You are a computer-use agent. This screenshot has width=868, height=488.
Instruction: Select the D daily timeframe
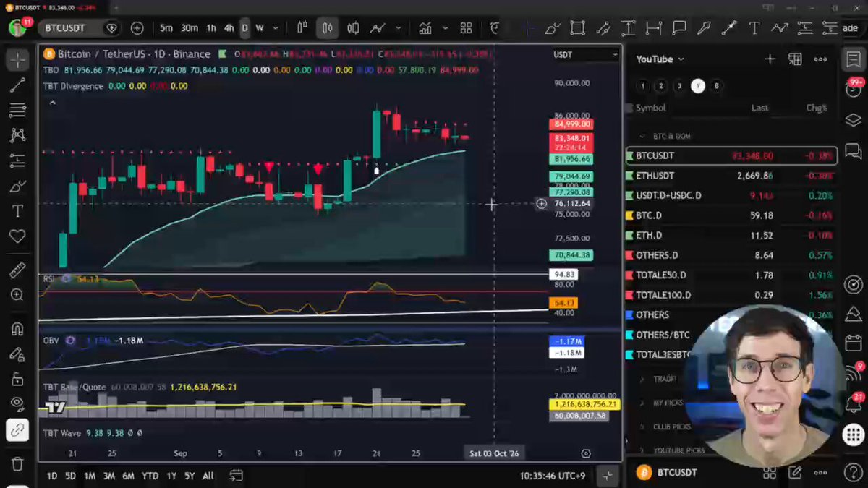(x=244, y=28)
